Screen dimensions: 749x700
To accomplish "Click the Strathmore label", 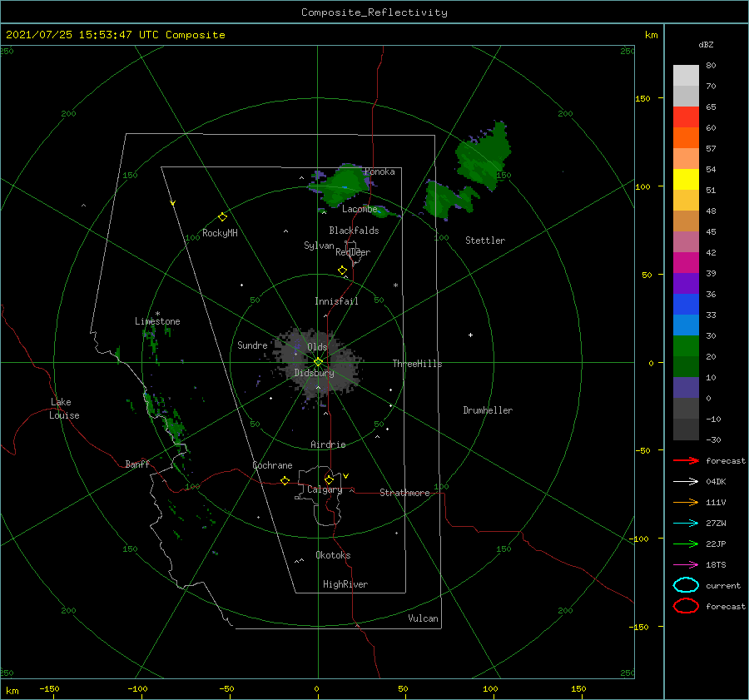I will [x=404, y=493].
